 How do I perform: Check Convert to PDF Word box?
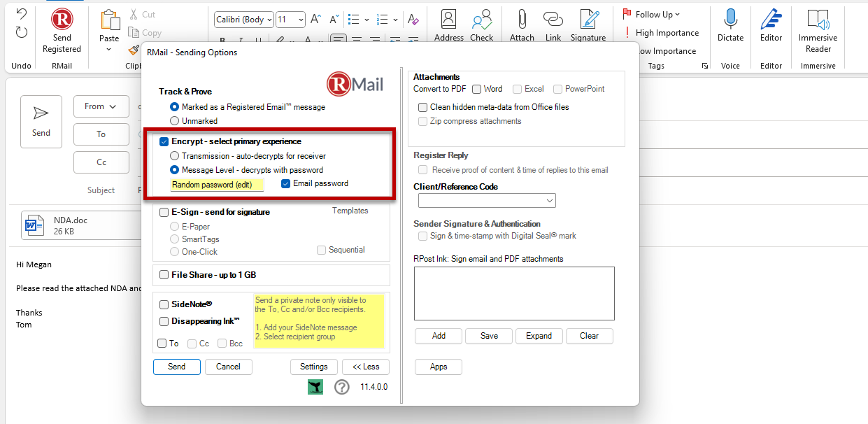tap(476, 89)
